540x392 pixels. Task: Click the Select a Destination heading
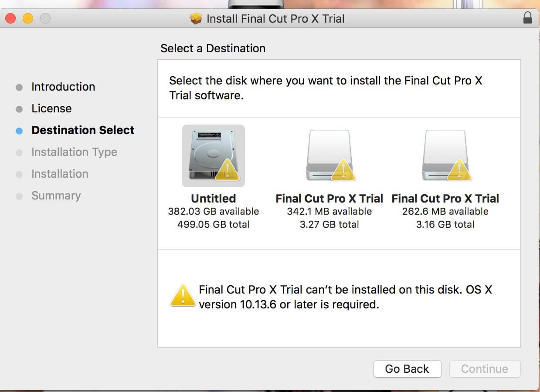[213, 48]
